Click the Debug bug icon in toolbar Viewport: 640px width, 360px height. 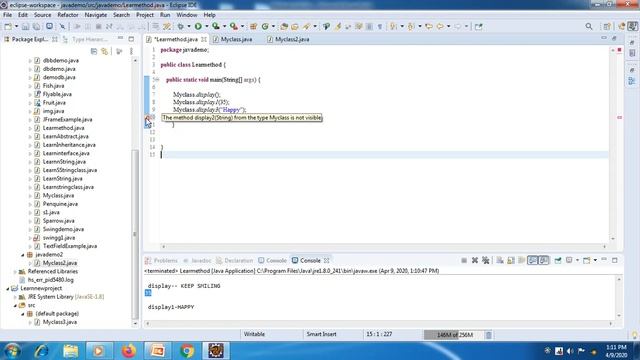(180, 26)
